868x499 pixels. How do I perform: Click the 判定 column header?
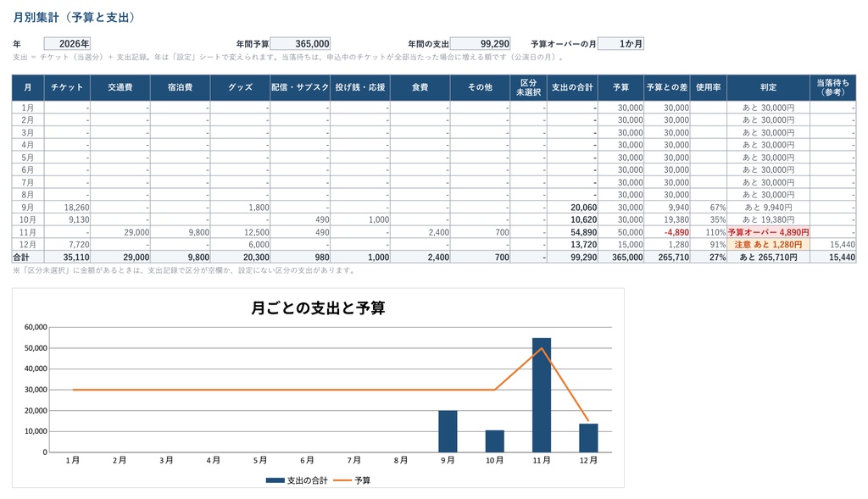click(768, 87)
